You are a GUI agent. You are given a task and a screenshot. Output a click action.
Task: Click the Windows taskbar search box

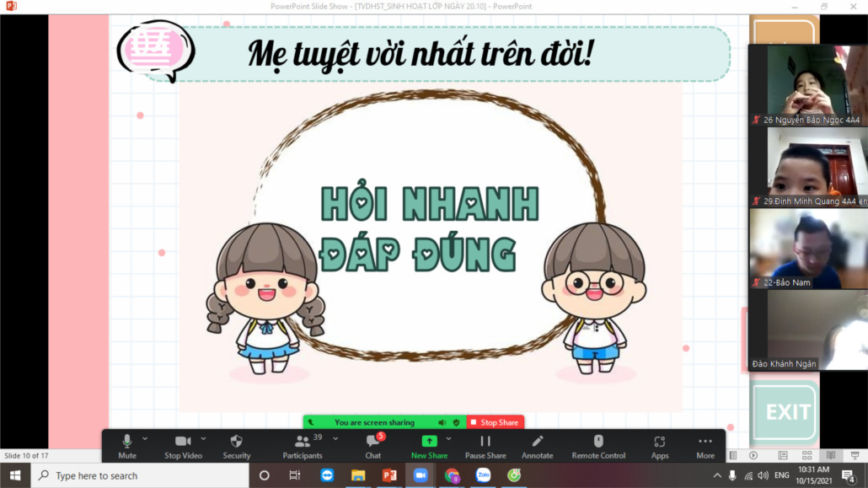pyautogui.click(x=139, y=475)
